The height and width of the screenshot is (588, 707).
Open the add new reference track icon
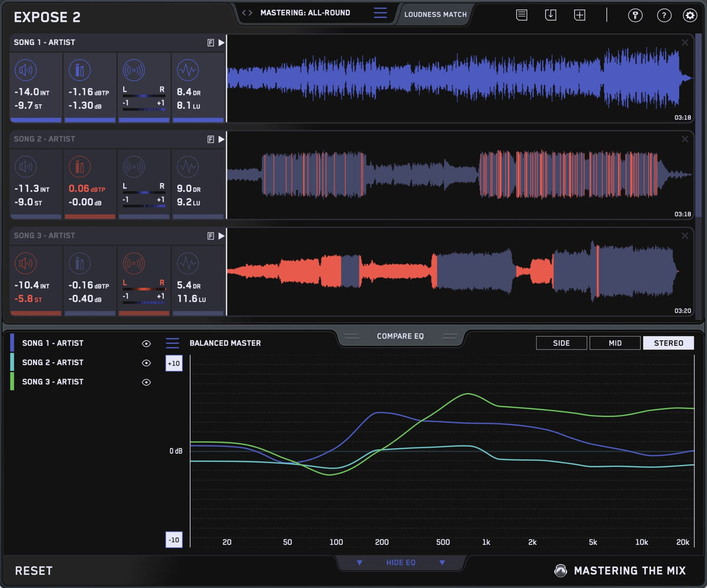coord(580,15)
